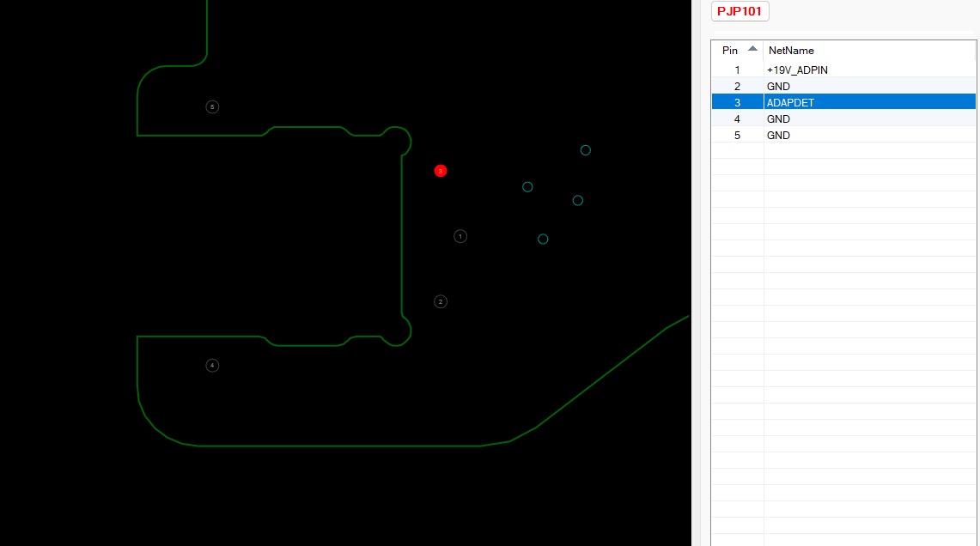Sort by the Pin column header
Viewport: 980px width, 546px height.
pyautogui.click(x=738, y=50)
